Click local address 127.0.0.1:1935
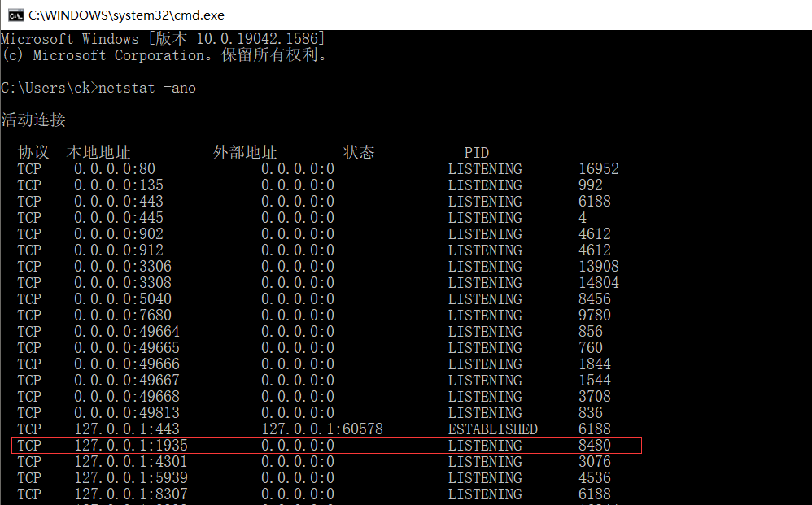The width and height of the screenshot is (812, 505). (131, 445)
